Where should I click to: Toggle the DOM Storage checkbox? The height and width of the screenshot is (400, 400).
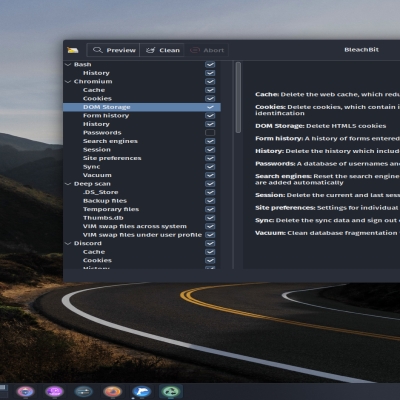[210, 107]
